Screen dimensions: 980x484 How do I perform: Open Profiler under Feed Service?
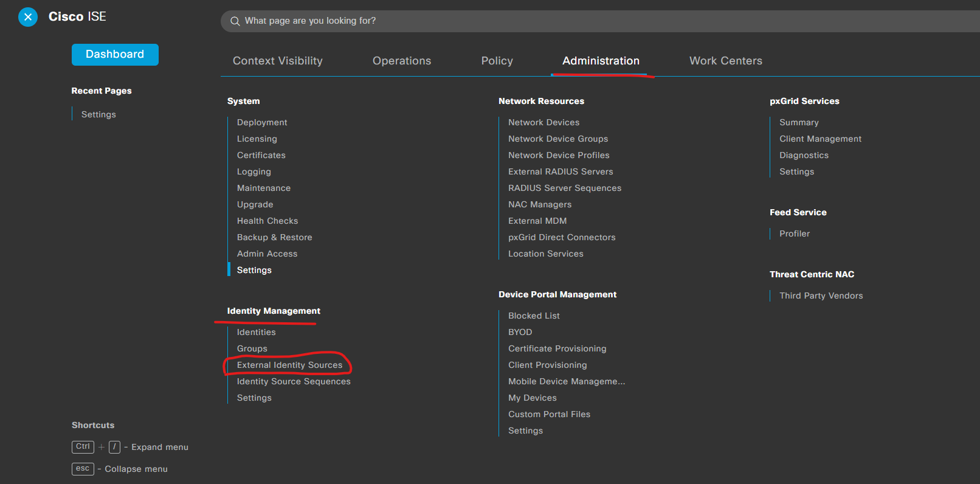click(x=795, y=233)
